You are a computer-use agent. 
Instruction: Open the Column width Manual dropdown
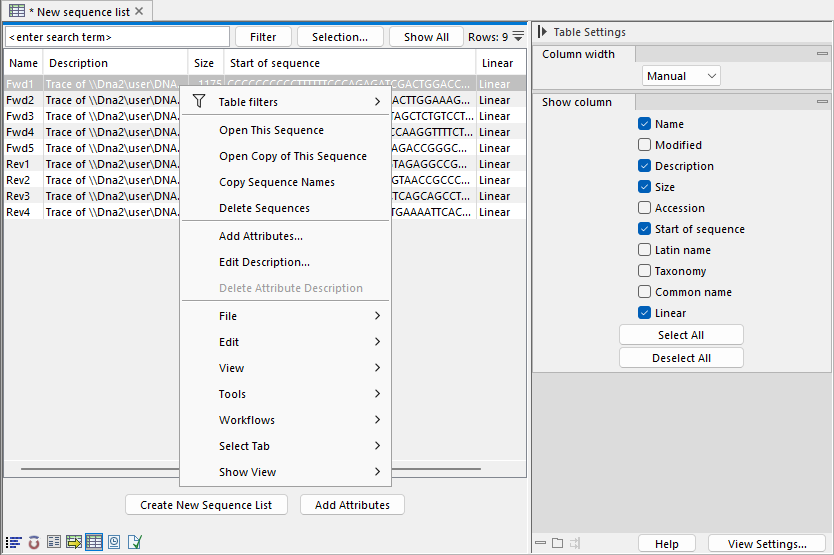coord(681,76)
